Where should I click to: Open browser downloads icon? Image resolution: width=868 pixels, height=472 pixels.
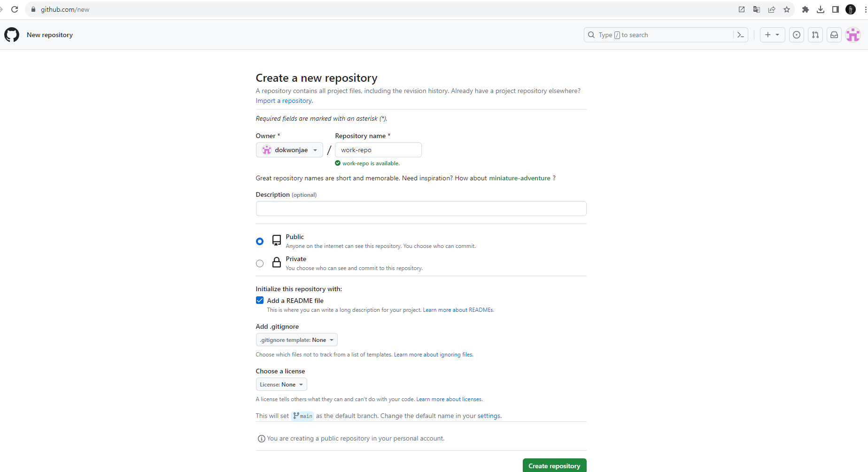pyautogui.click(x=821, y=9)
